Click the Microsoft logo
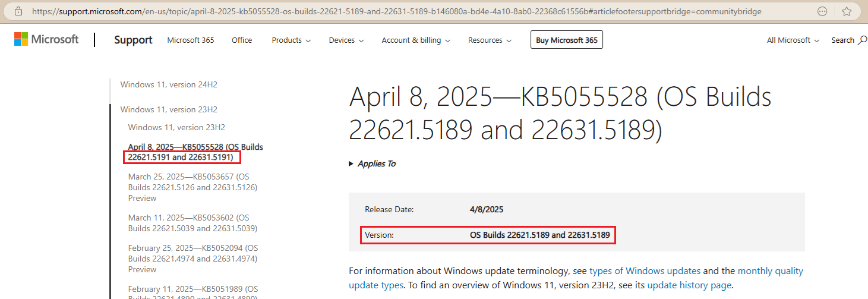The width and height of the screenshot is (868, 299). [x=46, y=39]
